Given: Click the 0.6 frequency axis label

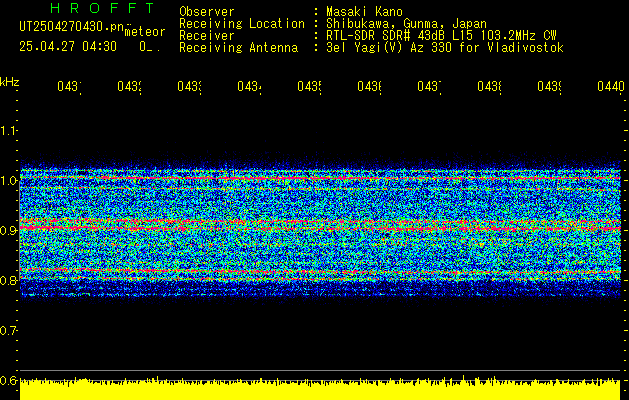Looking at the screenshot, I should click(x=8, y=380).
